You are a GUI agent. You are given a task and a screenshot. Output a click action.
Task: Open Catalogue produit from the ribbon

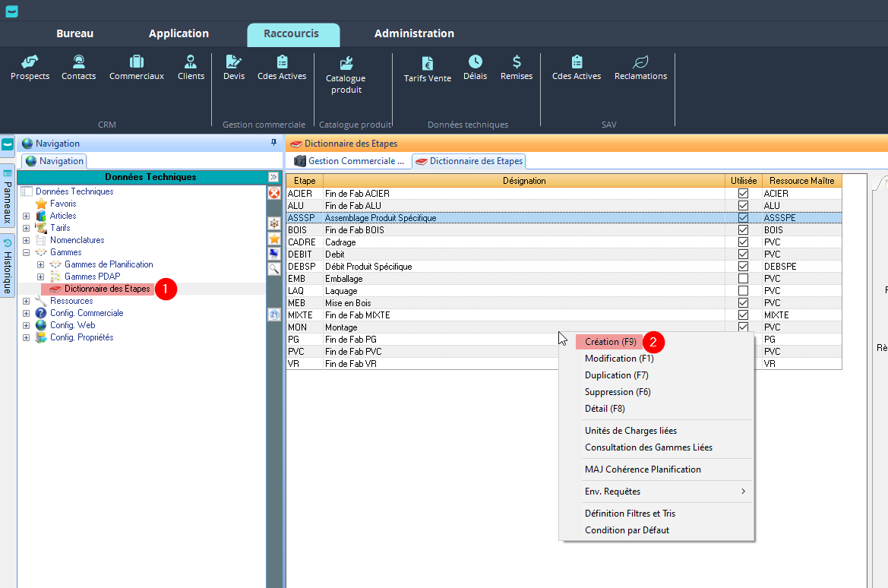(346, 74)
